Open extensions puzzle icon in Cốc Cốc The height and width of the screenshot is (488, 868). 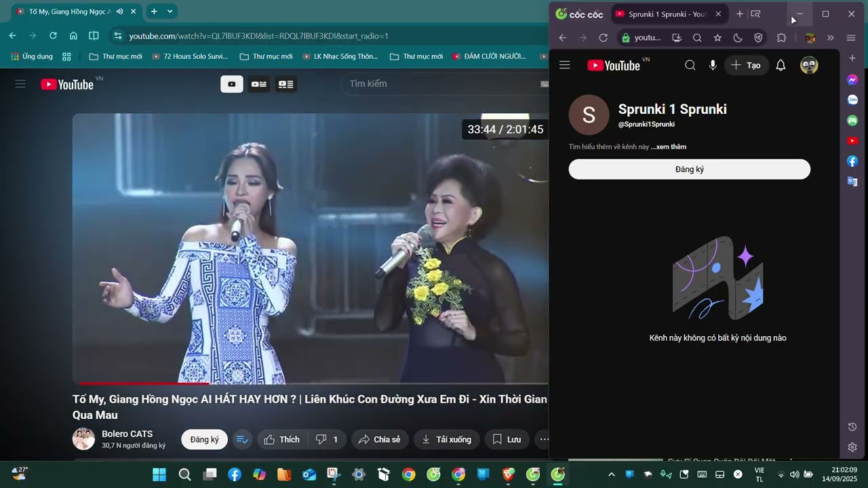coord(781,38)
